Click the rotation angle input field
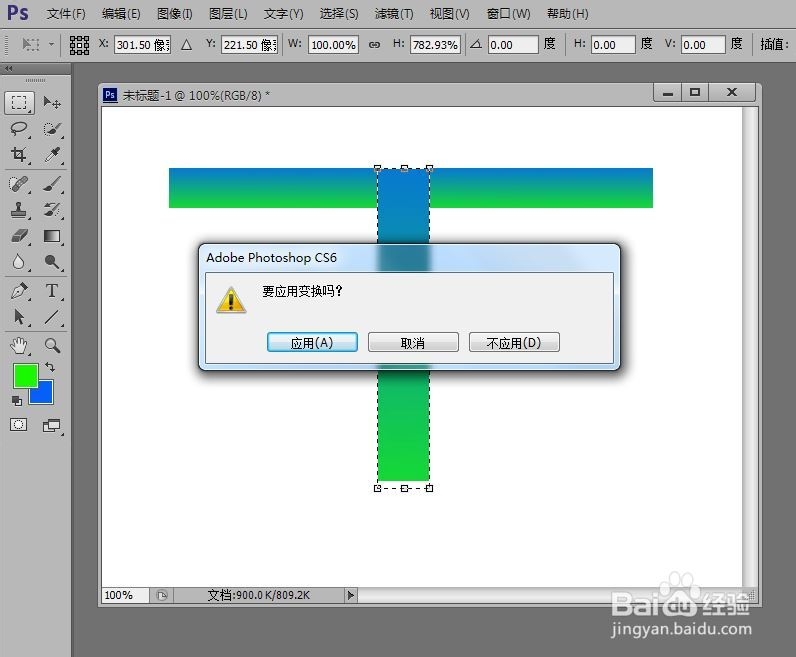Screen dimensions: 796x657 pos(513,45)
